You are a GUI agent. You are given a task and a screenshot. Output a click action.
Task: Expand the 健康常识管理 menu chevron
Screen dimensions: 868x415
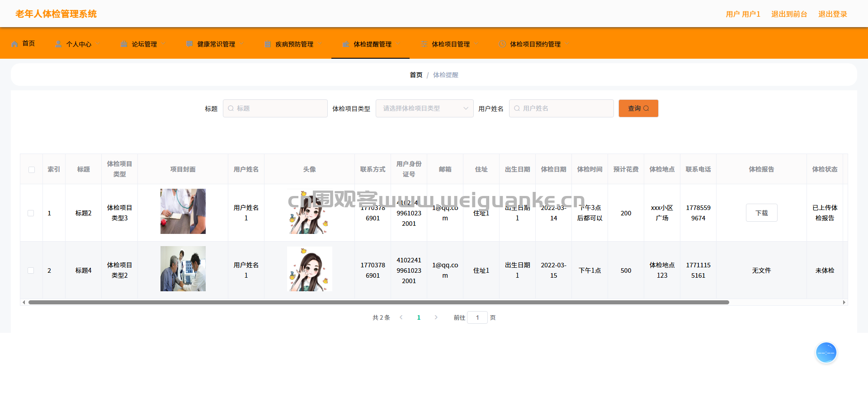coord(242,44)
